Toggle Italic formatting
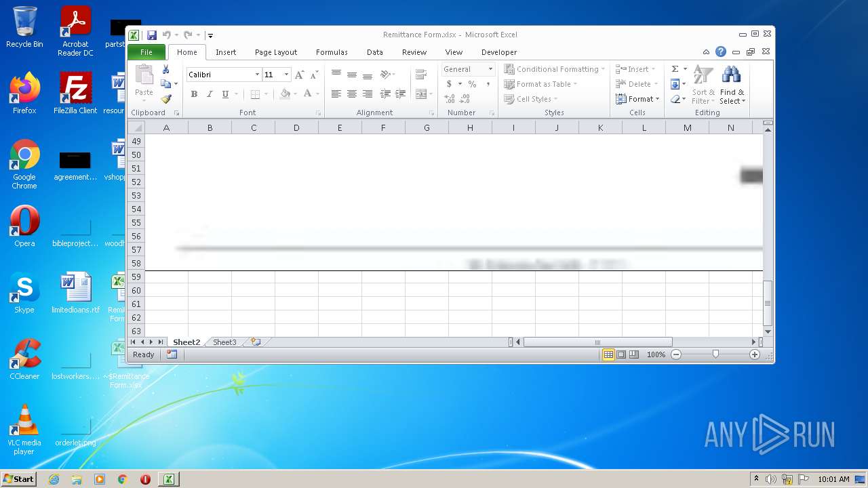 pyautogui.click(x=210, y=94)
